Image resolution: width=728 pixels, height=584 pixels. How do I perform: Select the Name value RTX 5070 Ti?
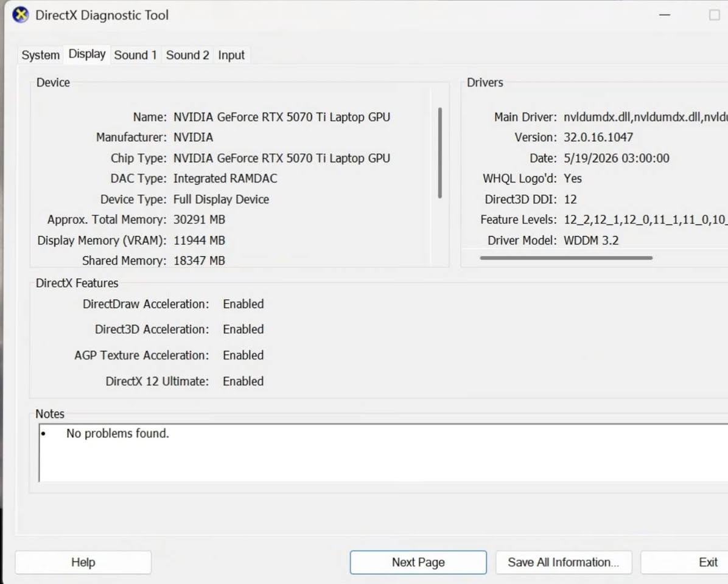click(282, 117)
